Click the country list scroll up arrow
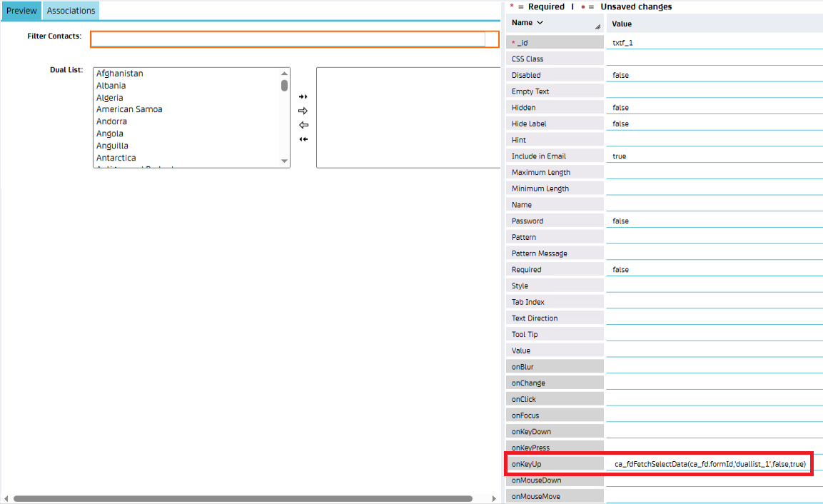Viewport: 823px width, 504px height. pyautogui.click(x=285, y=73)
